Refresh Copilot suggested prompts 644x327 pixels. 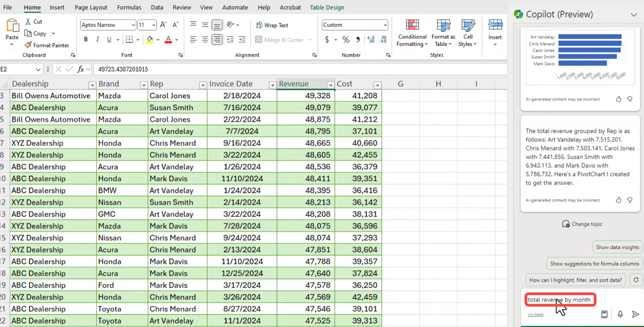click(x=636, y=280)
